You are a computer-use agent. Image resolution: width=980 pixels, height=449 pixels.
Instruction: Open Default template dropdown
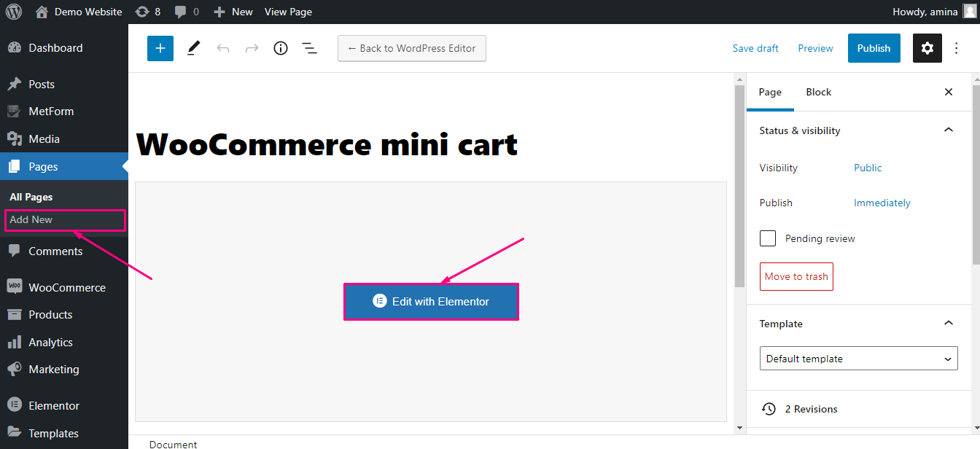click(859, 359)
